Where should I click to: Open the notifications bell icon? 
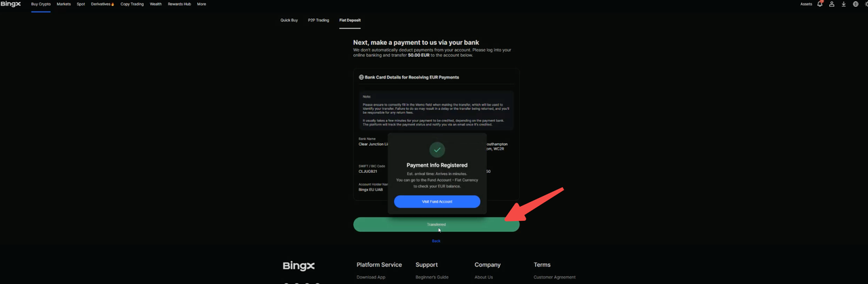819,4
